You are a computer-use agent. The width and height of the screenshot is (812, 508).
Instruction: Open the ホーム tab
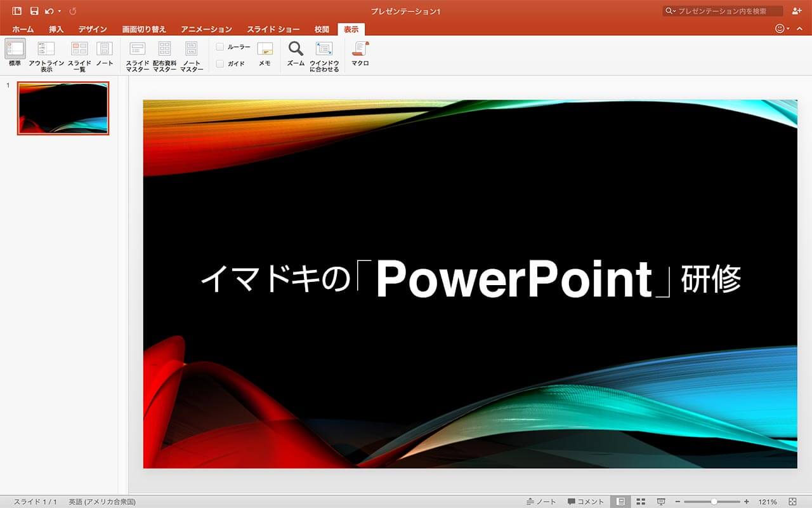coord(23,29)
